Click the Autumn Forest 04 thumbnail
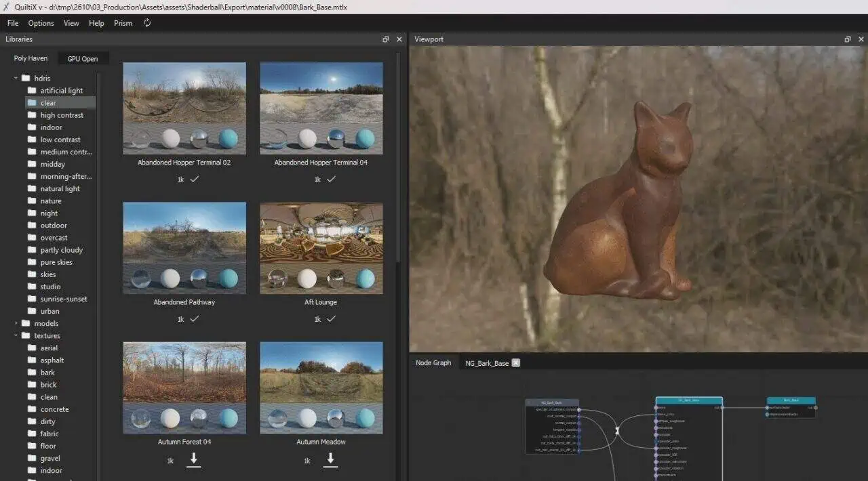Viewport: 868px width, 481px height. [x=184, y=388]
